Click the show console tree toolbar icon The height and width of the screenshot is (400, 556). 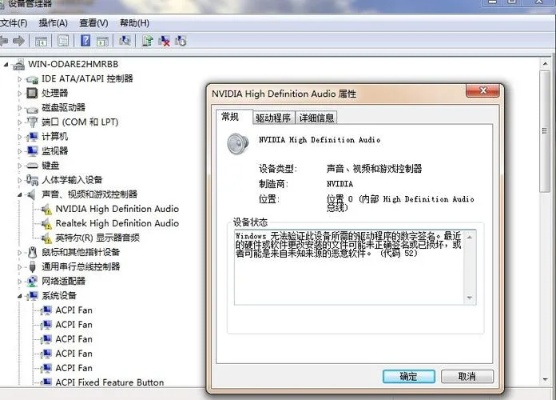point(41,41)
